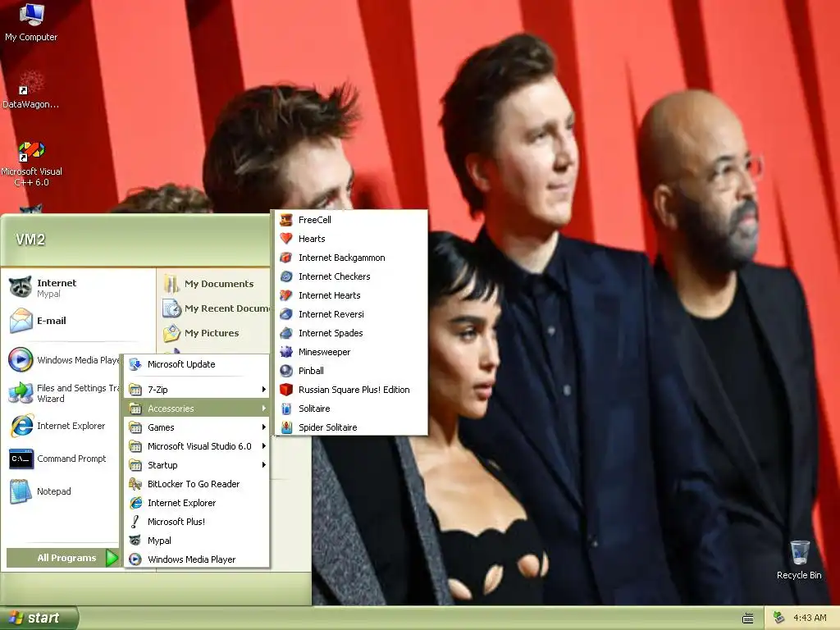Launch Minesweeper
Screen dimensions: 840x630
pyautogui.click(x=351, y=351)
